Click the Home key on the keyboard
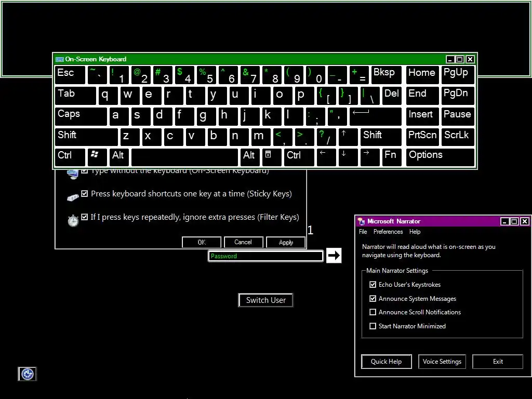532x399 pixels. pyautogui.click(x=422, y=75)
